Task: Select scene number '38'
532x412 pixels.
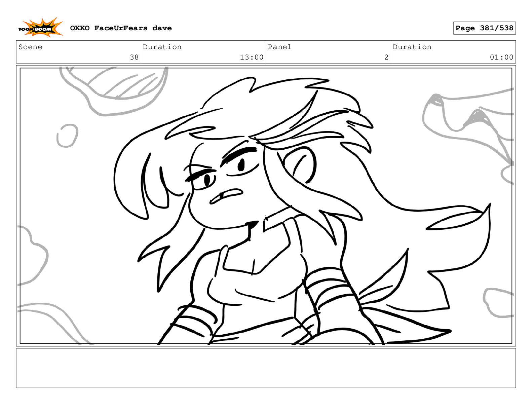Action: tap(134, 57)
